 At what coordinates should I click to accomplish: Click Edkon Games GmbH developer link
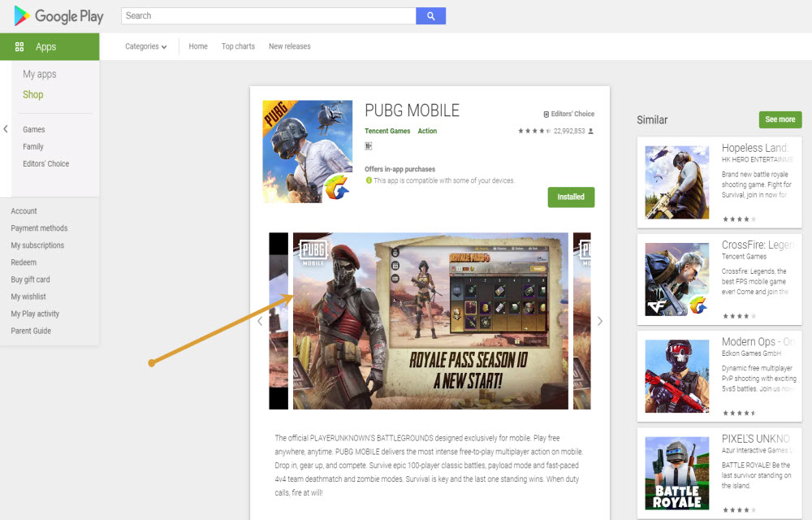coord(751,353)
